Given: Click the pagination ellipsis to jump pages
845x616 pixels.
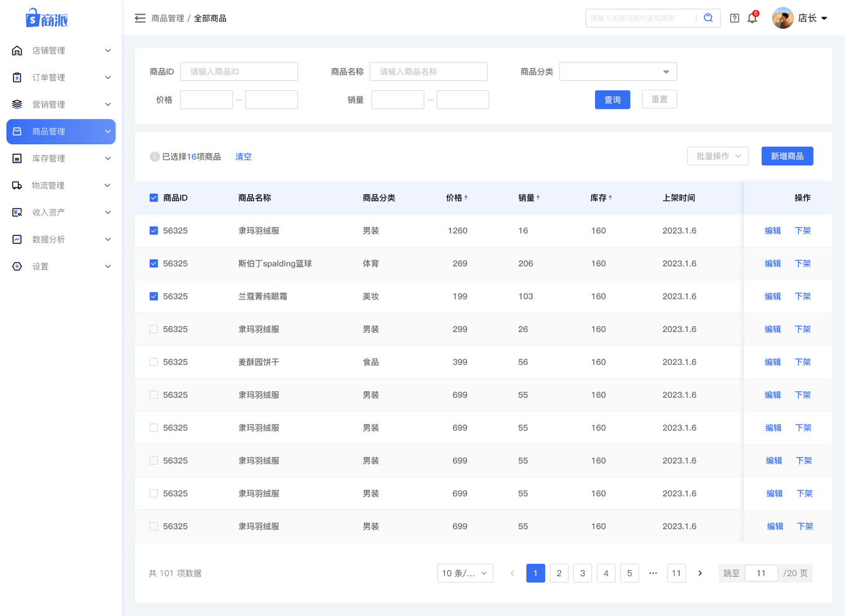Looking at the screenshot, I should click(653, 573).
